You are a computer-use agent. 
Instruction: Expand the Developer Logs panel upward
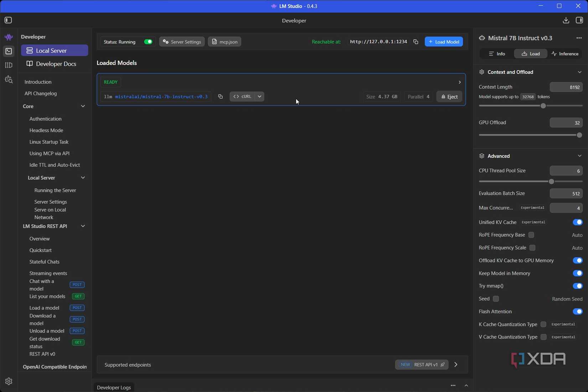coord(466,386)
